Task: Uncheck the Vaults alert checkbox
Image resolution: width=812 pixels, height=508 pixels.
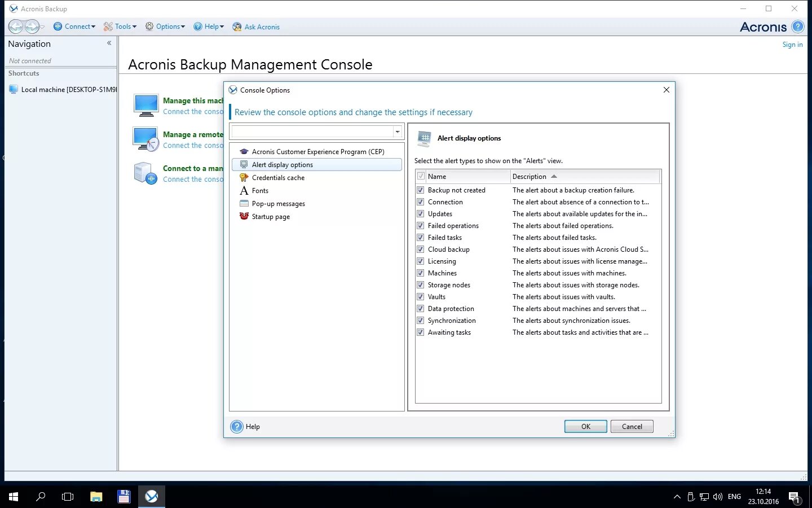Action: pyautogui.click(x=421, y=296)
